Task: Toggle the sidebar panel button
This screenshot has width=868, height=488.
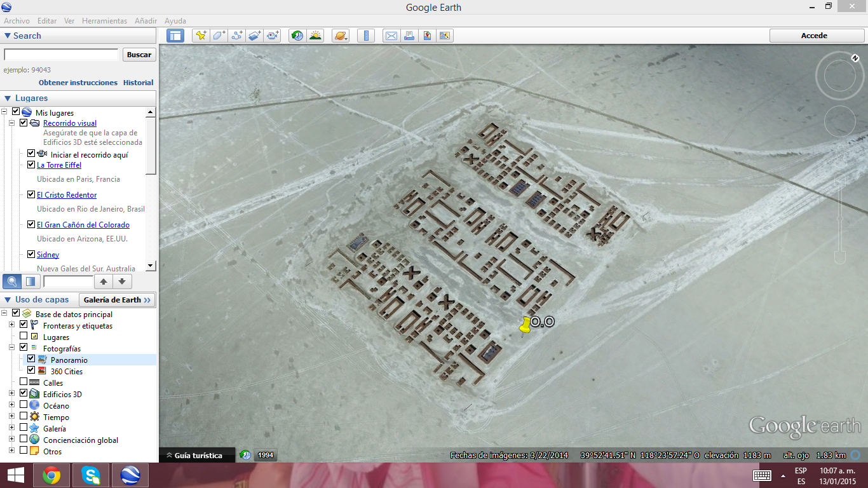Action: click(175, 36)
